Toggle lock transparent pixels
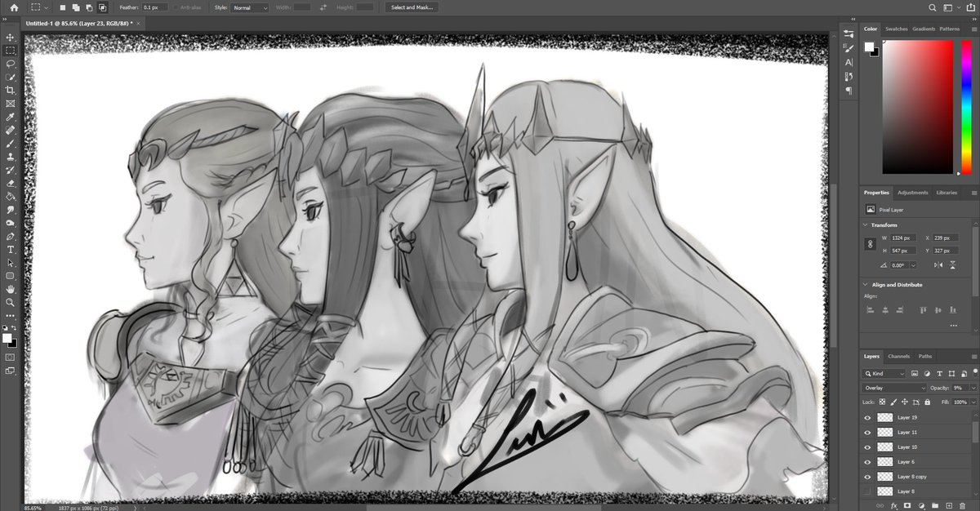 click(x=884, y=402)
